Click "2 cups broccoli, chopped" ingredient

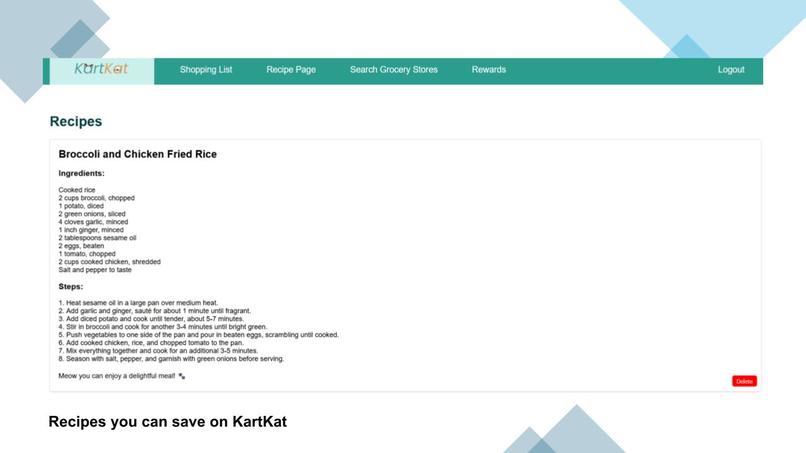[96, 198]
